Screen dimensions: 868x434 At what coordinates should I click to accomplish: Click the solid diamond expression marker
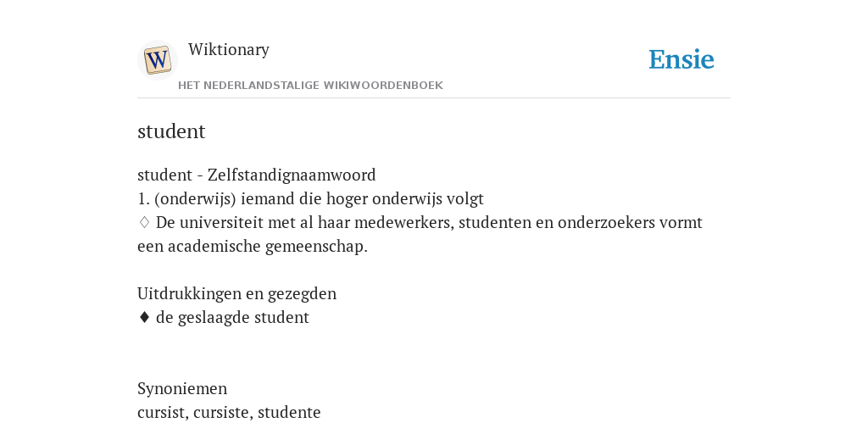pyautogui.click(x=144, y=317)
